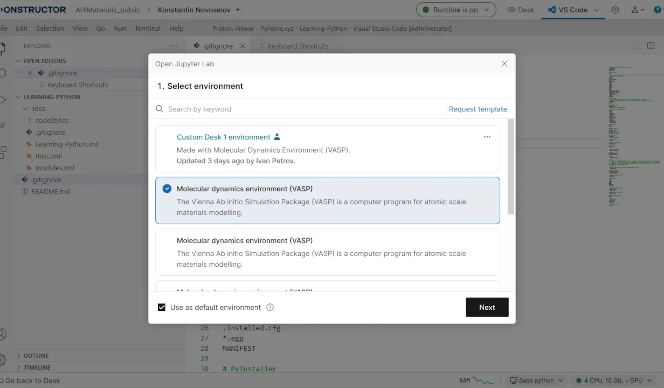664x388 pixels.
Task: Open the Request template link
Action: coord(478,109)
